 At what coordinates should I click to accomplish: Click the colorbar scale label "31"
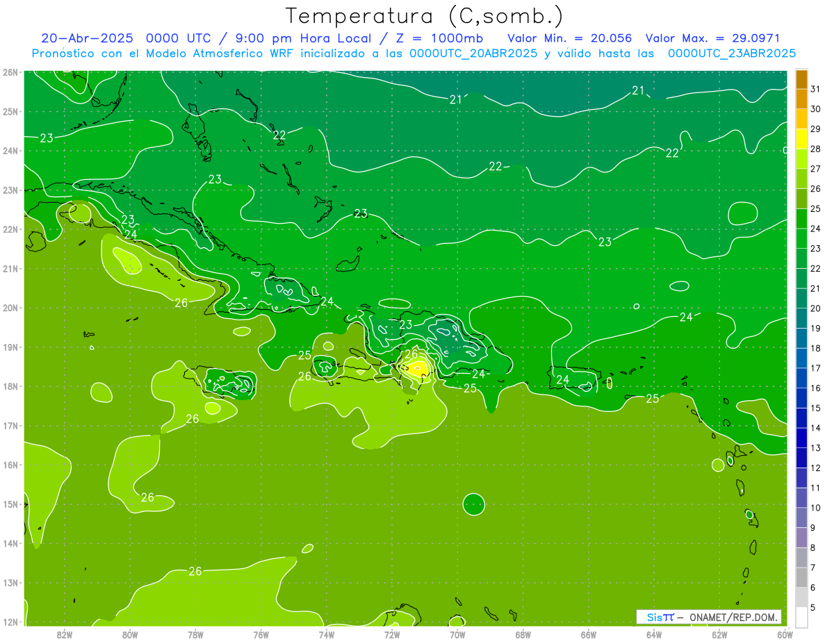coord(816,89)
